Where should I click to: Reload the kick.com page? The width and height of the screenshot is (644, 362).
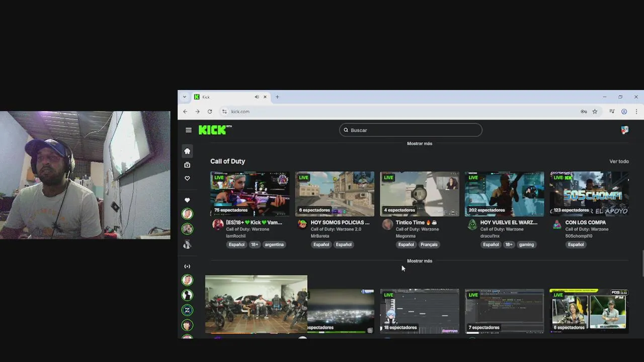[210, 112]
